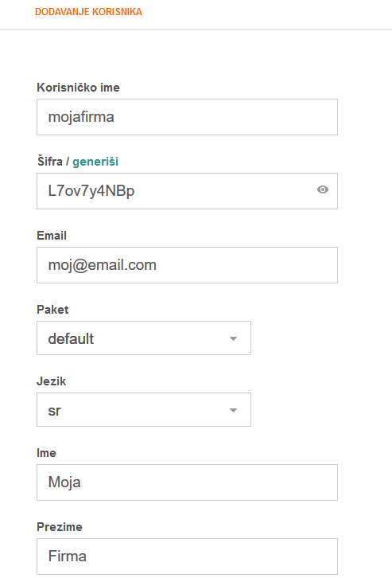Click the Paket label
This screenshot has width=392, height=578.
(x=52, y=310)
